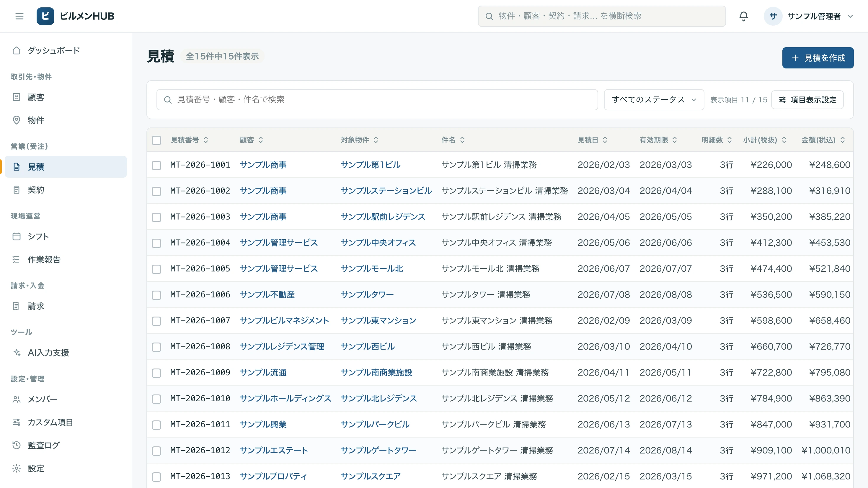The image size is (868, 488).
Task: Open the 作業報告 menu item
Action: [66, 259]
